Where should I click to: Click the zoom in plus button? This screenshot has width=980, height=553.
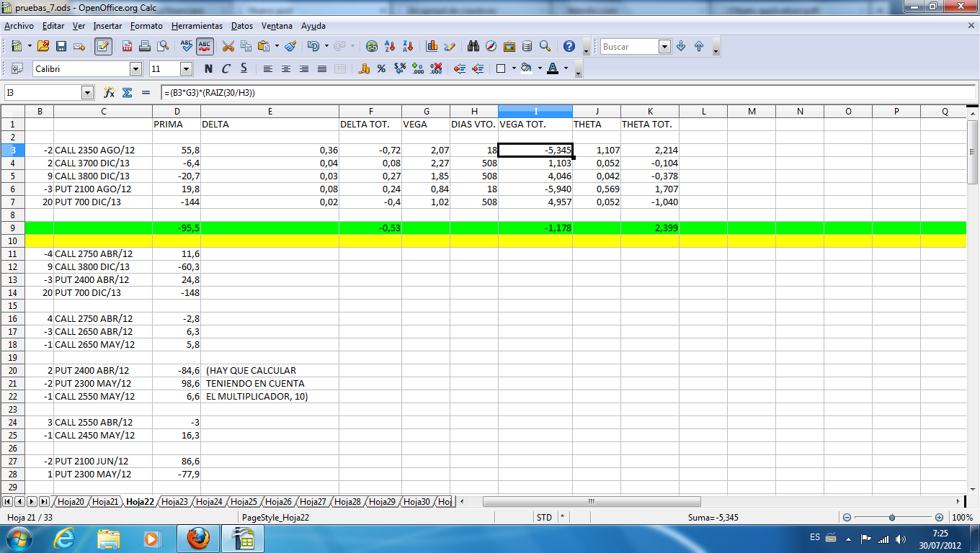939,518
